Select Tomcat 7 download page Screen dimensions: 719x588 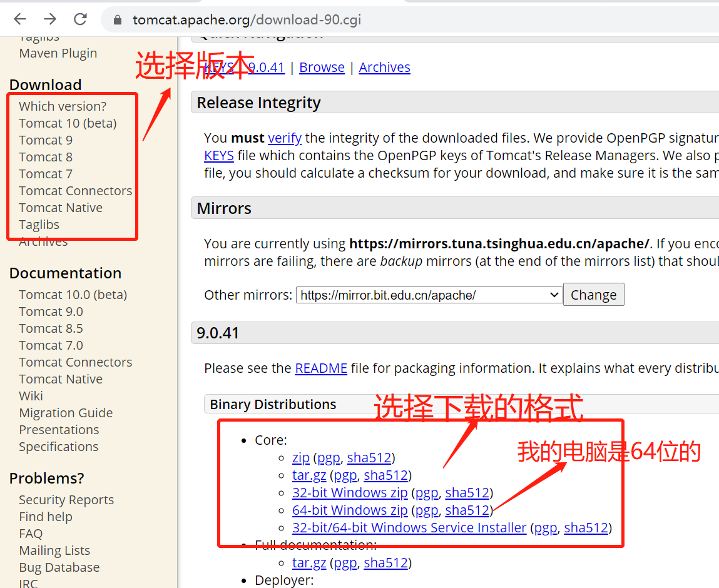coord(46,174)
